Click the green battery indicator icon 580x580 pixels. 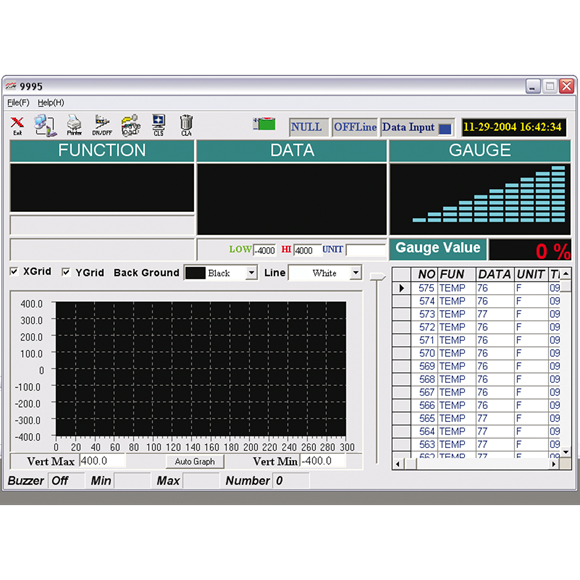click(x=264, y=124)
